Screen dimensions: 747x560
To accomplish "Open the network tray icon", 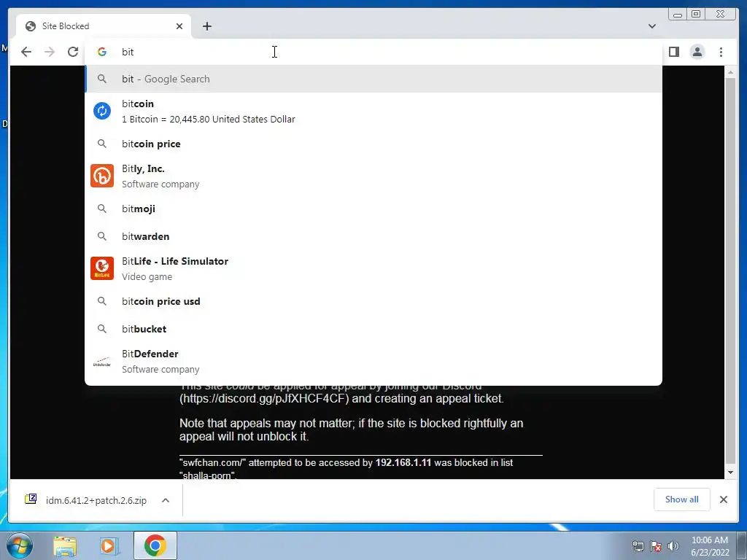I will (638, 546).
